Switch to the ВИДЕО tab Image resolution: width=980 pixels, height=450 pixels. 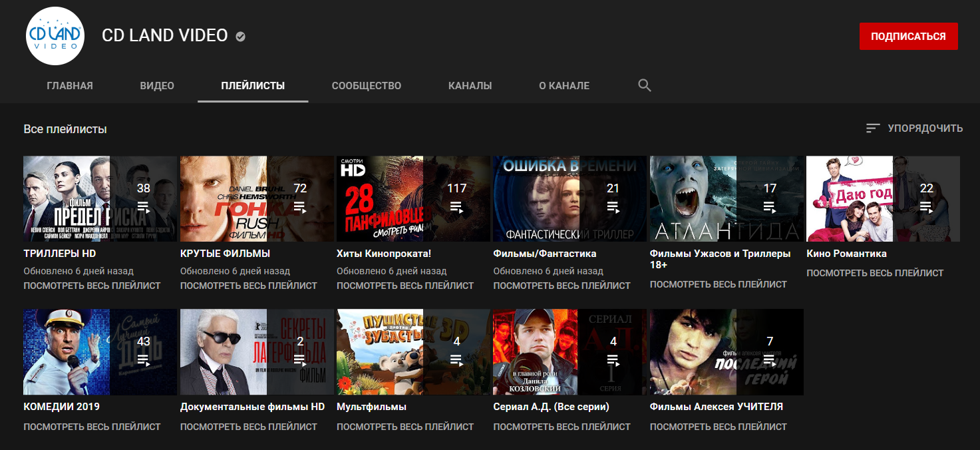tap(157, 86)
